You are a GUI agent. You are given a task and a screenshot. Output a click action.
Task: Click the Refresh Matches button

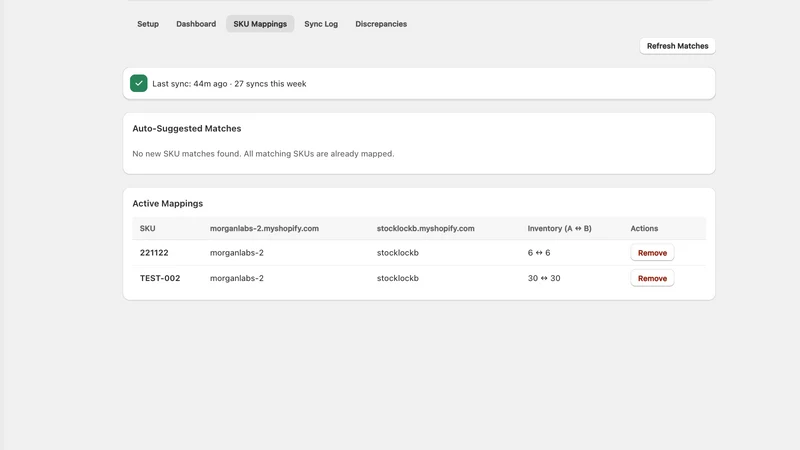[x=678, y=46]
